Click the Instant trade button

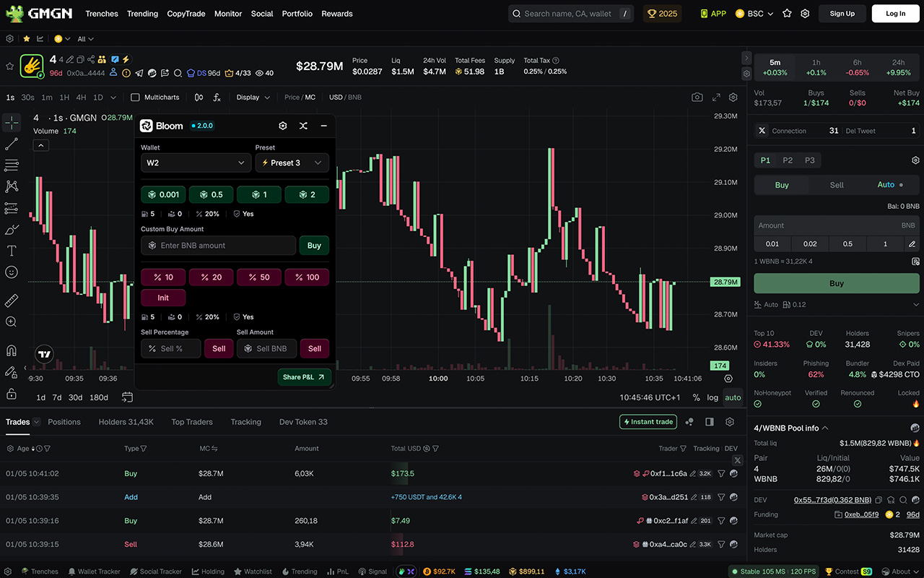tap(648, 422)
